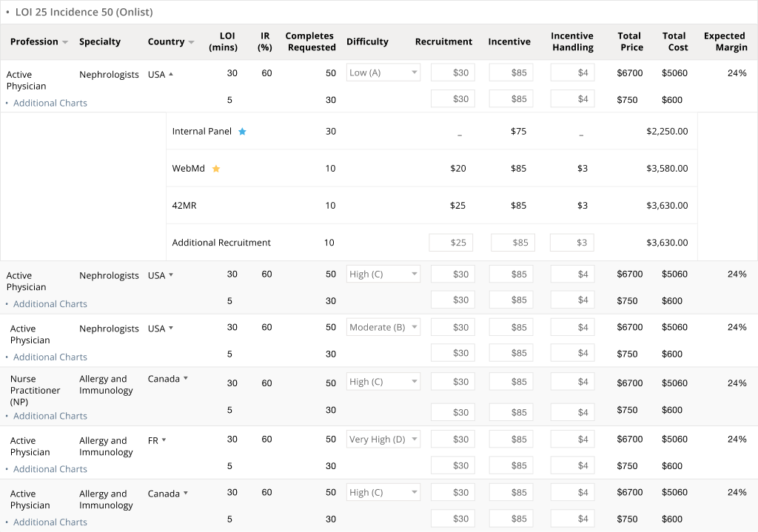Click the Difficulty column header
758x532 pixels.
[367, 41]
